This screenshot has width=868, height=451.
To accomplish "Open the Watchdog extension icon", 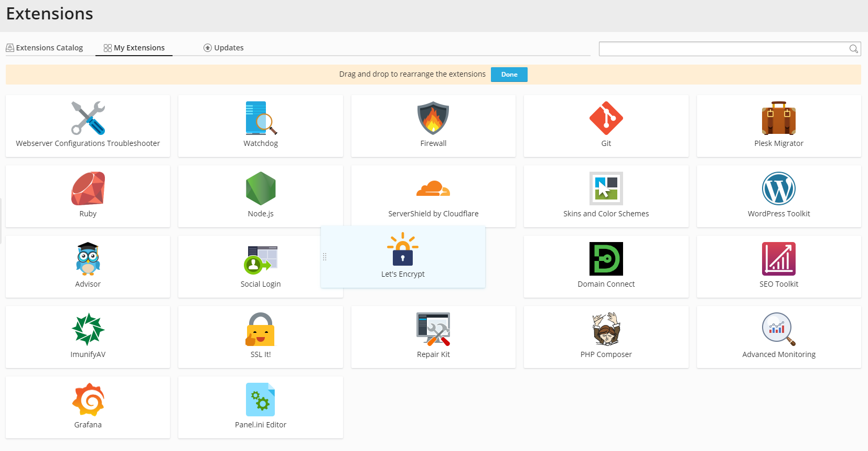I will click(261, 118).
